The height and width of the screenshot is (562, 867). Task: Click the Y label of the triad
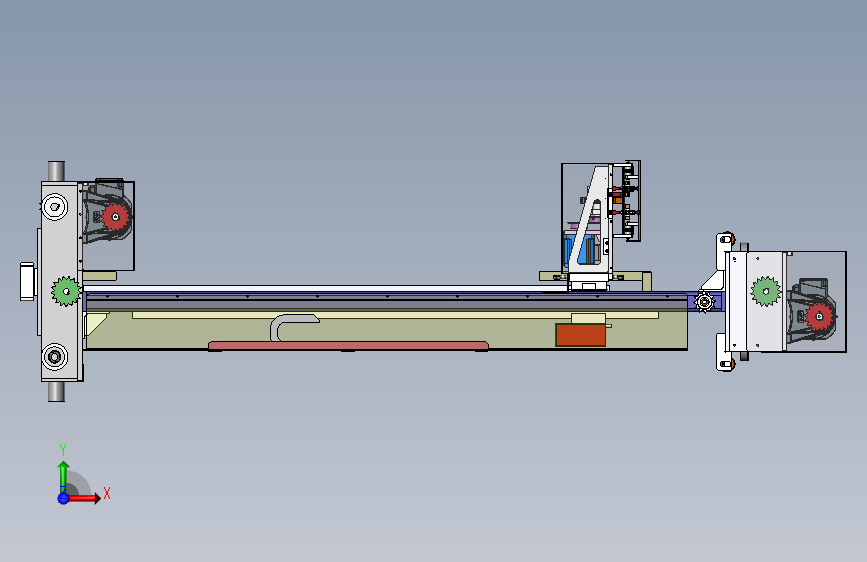click(62, 449)
